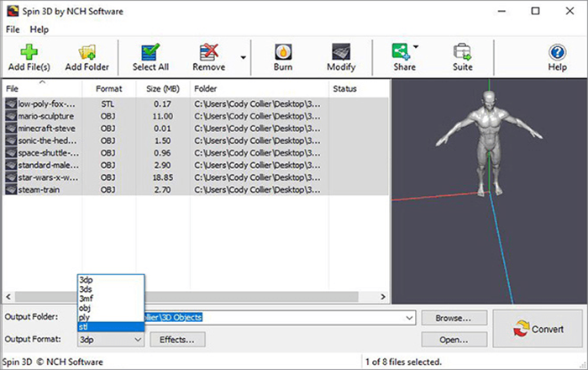
Task: Select the mario-sculpture file name
Action: (46, 116)
